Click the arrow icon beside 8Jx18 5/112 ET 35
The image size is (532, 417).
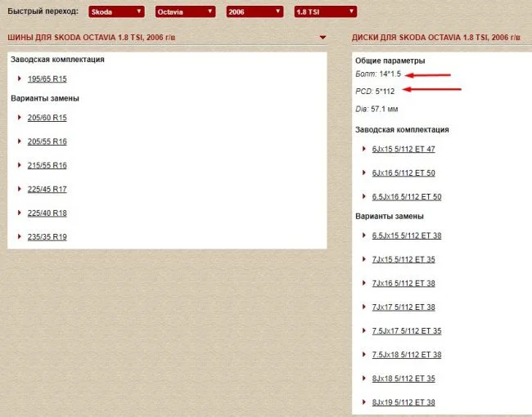click(x=363, y=379)
